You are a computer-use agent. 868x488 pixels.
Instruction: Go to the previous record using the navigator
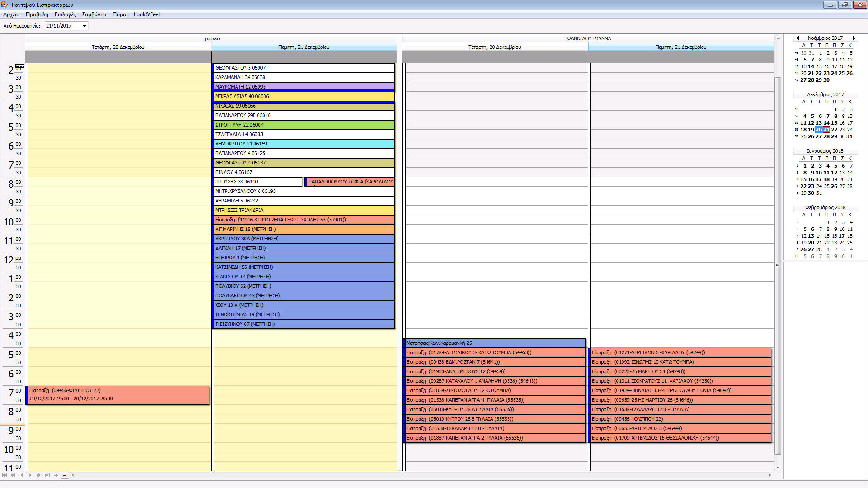click(21, 475)
